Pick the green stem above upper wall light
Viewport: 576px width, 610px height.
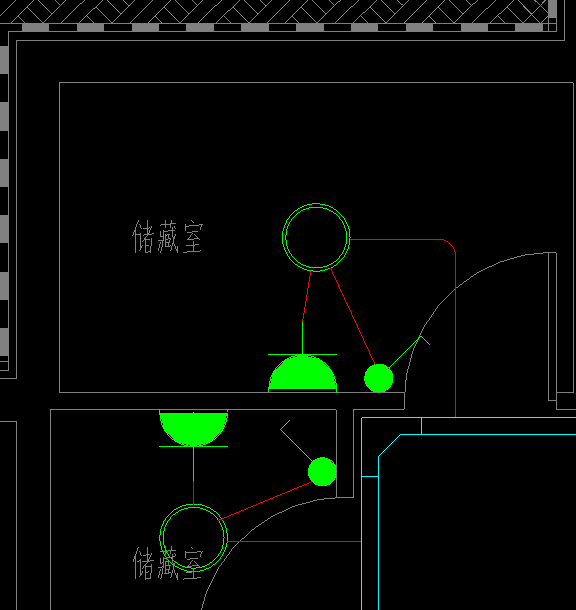[x=303, y=337]
